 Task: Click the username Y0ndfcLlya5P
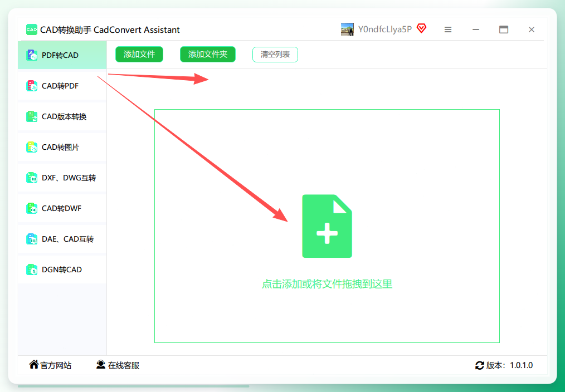[385, 30]
